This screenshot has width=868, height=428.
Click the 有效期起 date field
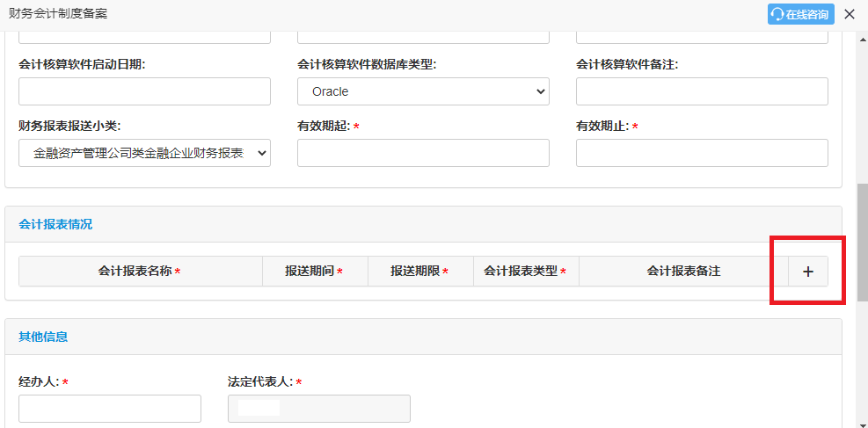click(x=423, y=153)
